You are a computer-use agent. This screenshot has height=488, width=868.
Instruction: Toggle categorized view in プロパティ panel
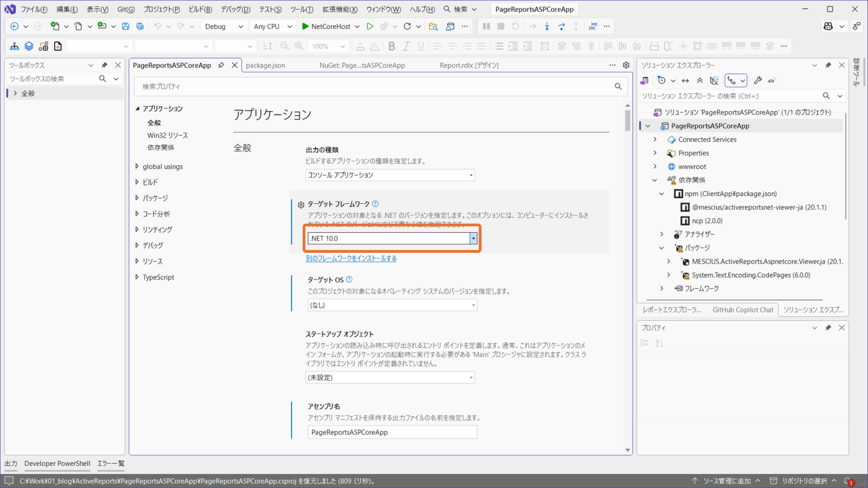point(645,343)
